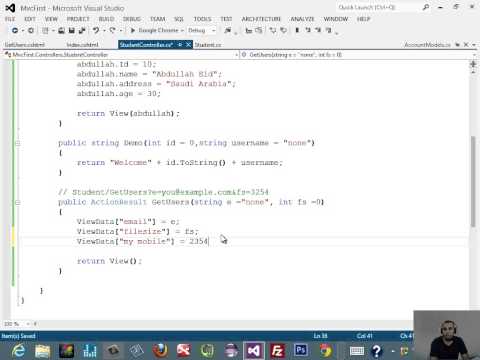Screen dimensions: 480x360
Task: Open the DEBUG menu
Action: (131, 19)
